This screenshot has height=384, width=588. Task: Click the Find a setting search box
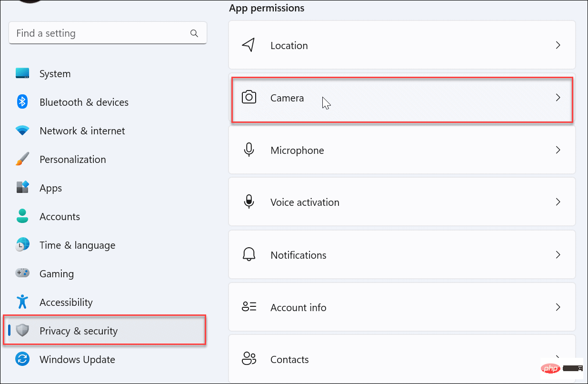point(100,33)
